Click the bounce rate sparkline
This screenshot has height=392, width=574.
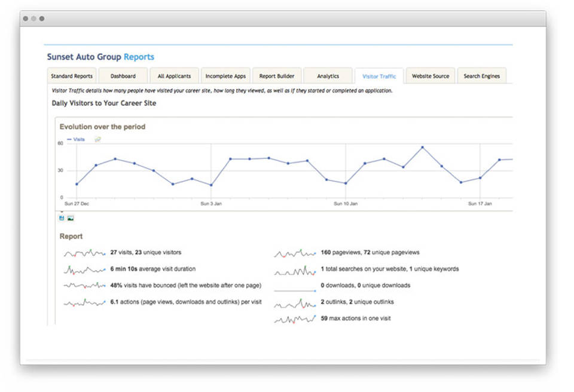[84, 286]
